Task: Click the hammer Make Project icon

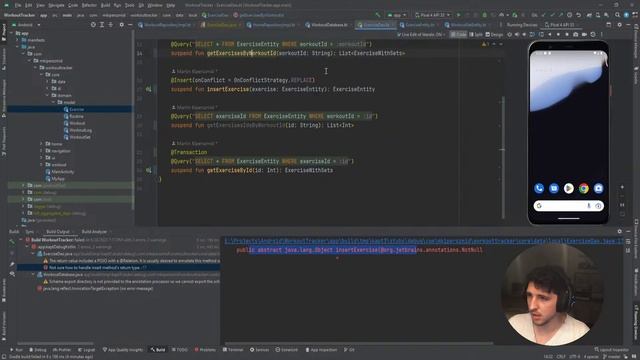Action: [x=378, y=15]
